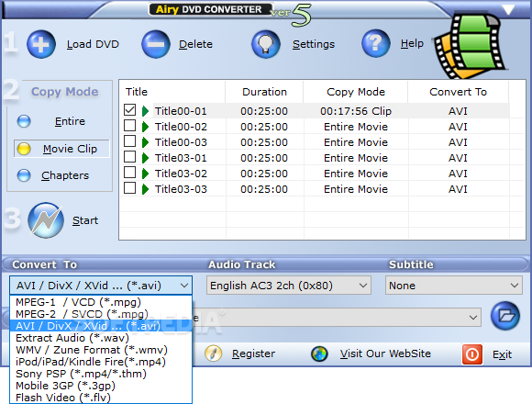Image resolution: width=532 pixels, height=404 pixels.
Task: Choose MPEG-1 / VCD (*.mpg) format
Action: [x=101, y=302]
